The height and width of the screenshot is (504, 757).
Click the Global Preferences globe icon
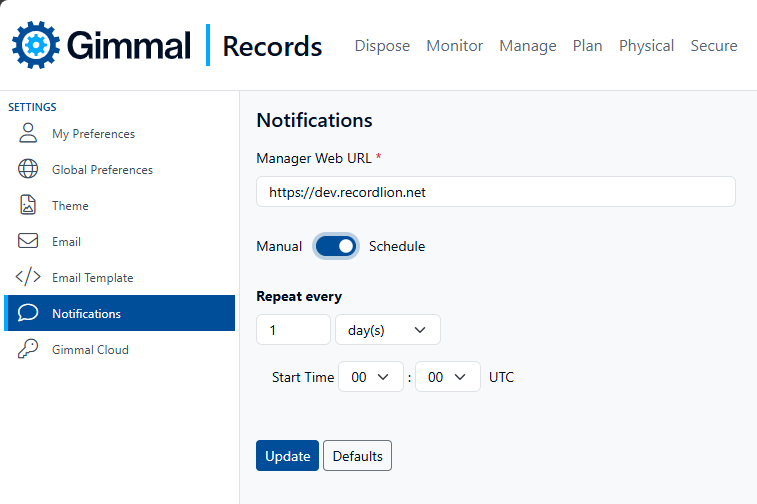click(x=28, y=170)
